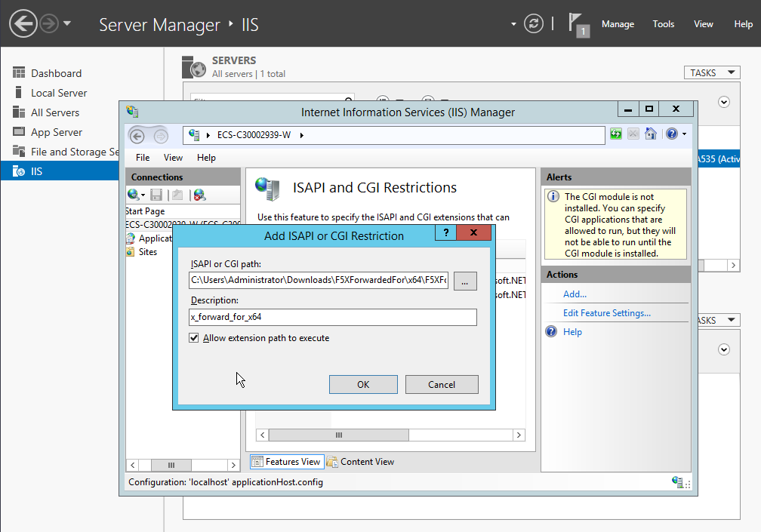Collapse the Servers section chevron
Screen dimensions: 761x532
(723, 102)
